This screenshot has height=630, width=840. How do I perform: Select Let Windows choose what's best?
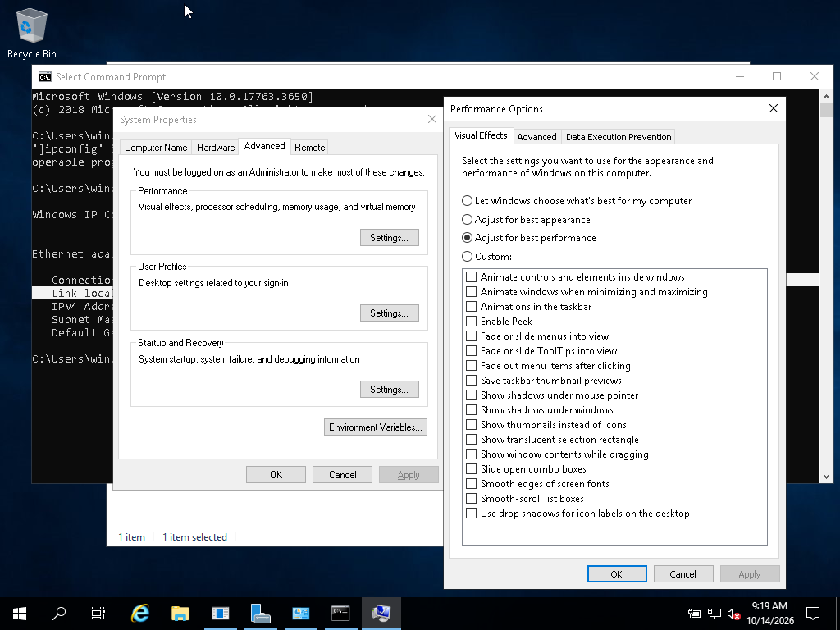tap(577, 201)
